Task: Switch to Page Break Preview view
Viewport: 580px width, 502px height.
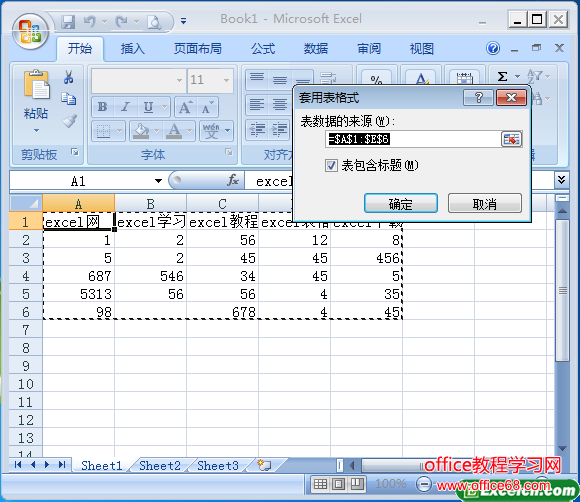Action: pos(357,484)
